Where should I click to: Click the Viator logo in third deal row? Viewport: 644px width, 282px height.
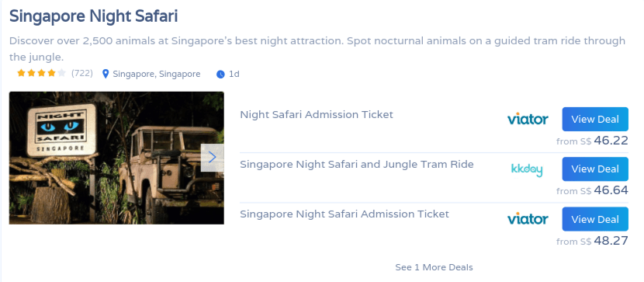(x=528, y=219)
